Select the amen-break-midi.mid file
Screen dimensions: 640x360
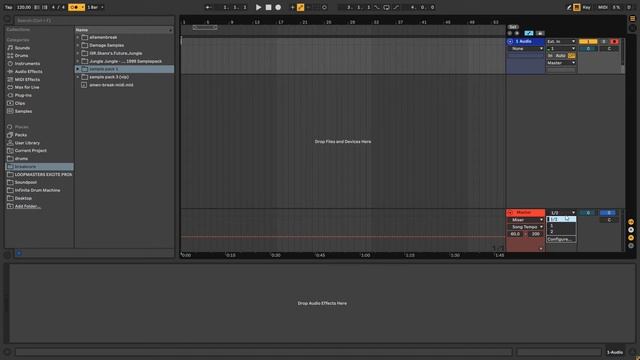click(111, 85)
